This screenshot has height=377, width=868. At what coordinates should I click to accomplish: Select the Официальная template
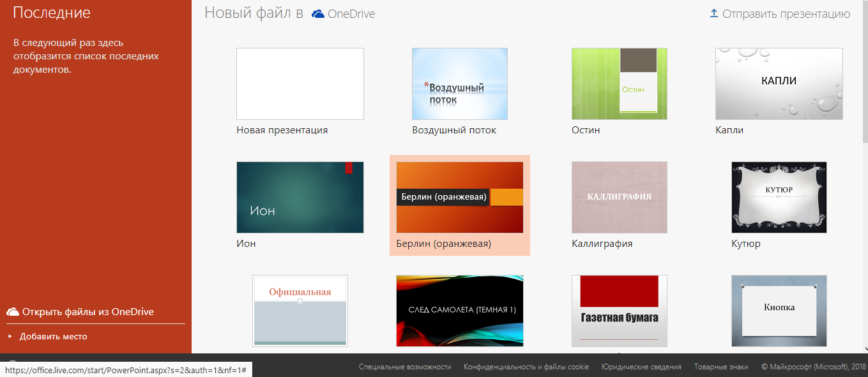coord(300,311)
